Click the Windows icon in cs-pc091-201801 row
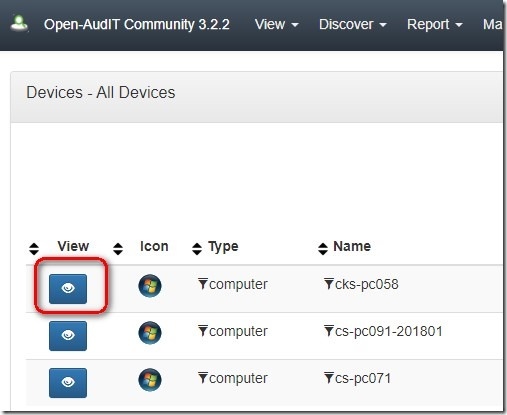The image size is (507, 415). point(150,333)
